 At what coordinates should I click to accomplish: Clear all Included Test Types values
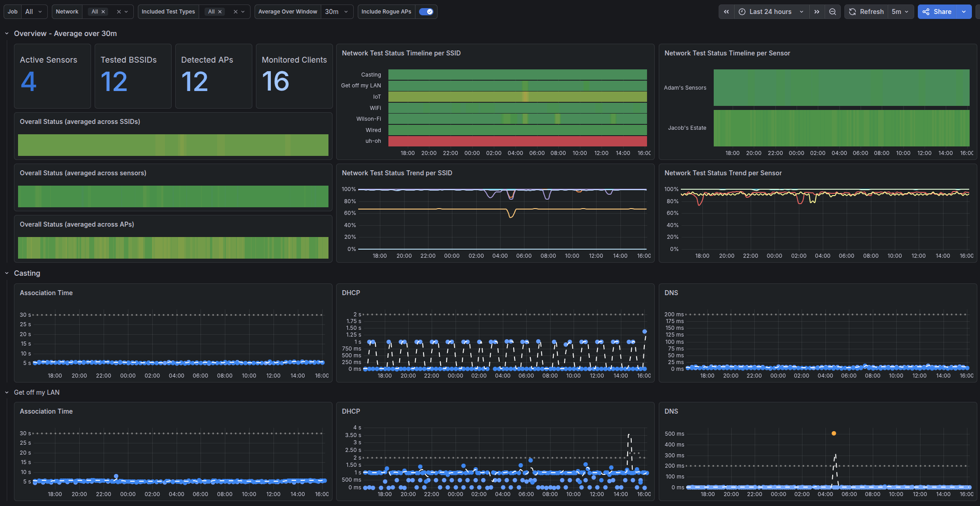(235, 12)
